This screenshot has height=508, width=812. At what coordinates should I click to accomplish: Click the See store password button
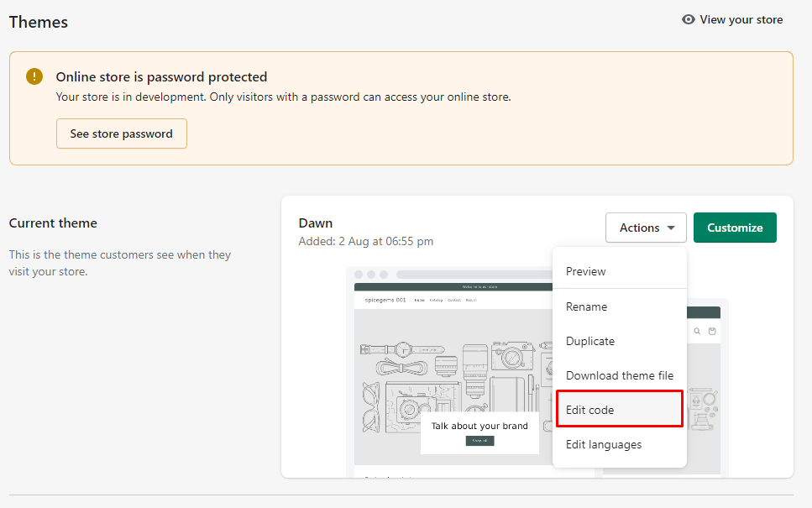pos(121,134)
